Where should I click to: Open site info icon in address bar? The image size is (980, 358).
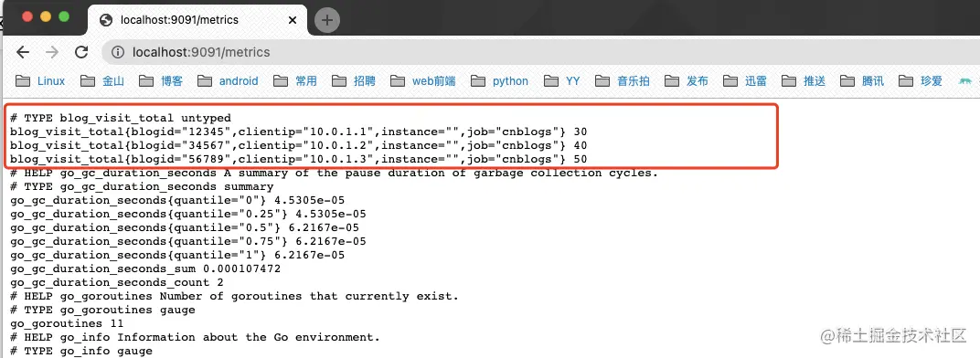point(118,52)
